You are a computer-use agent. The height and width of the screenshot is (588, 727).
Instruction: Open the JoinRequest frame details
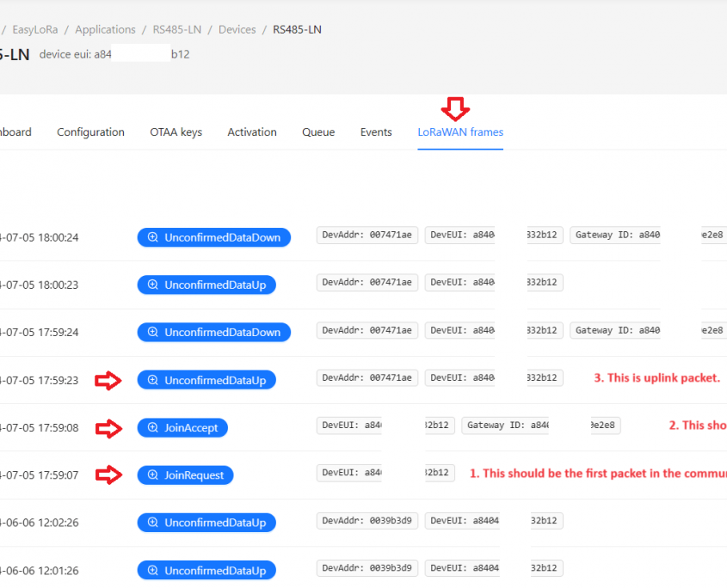[185, 475]
